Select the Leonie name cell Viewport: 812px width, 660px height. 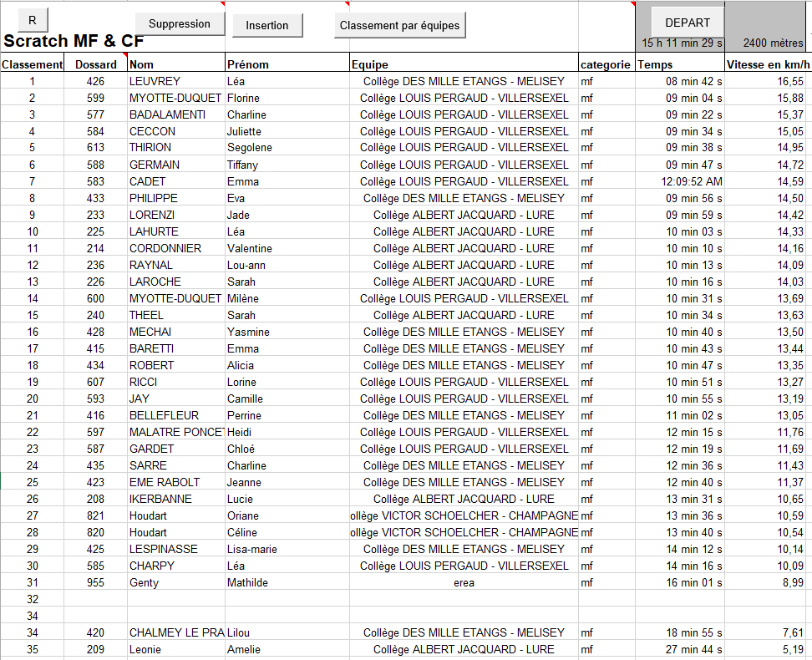(176, 649)
